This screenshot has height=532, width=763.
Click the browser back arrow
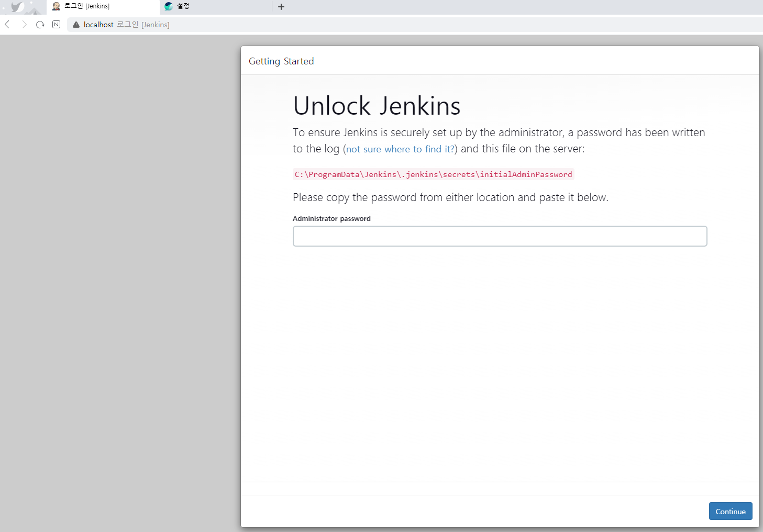pyautogui.click(x=7, y=25)
